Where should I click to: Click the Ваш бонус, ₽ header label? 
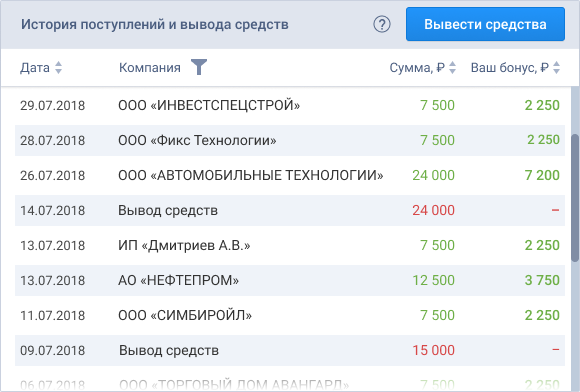coord(509,68)
